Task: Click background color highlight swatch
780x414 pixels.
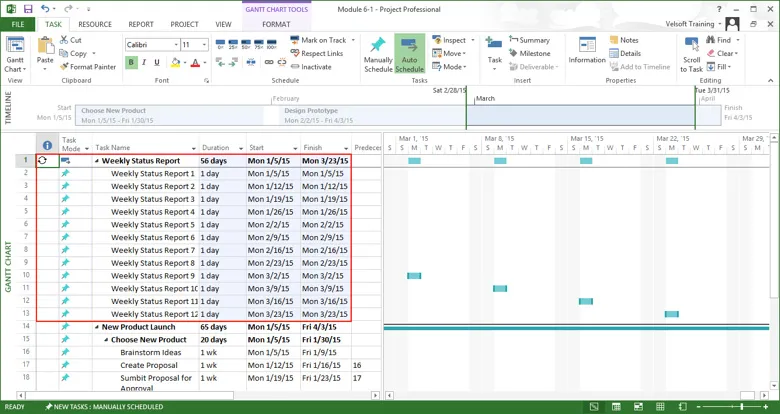Action: coord(175,62)
